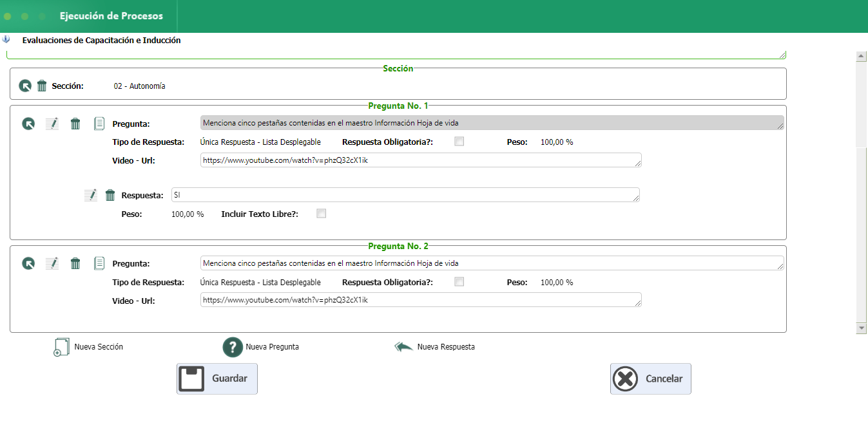Click Única Respuesta - Lista Desplegable in Pregunta 2
This screenshot has height=421, width=868.
tap(260, 283)
